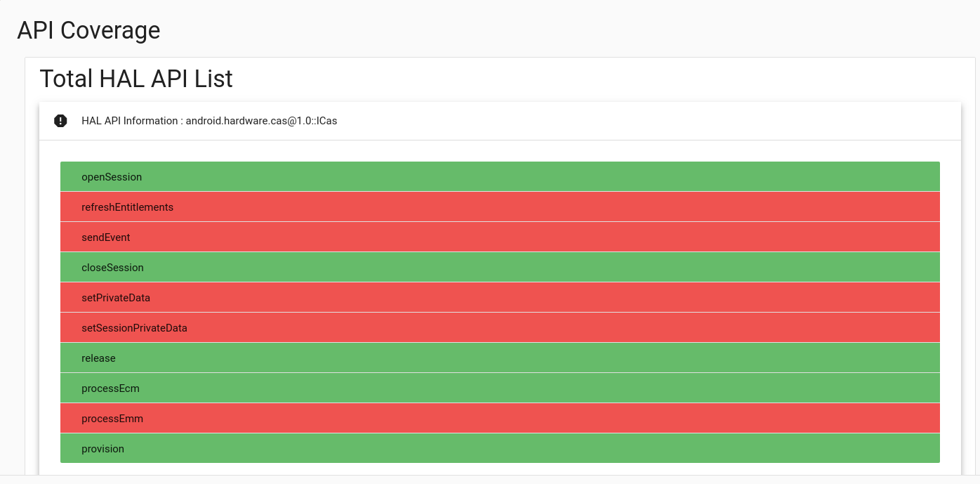Click the Total HAL API List title

pos(136,79)
